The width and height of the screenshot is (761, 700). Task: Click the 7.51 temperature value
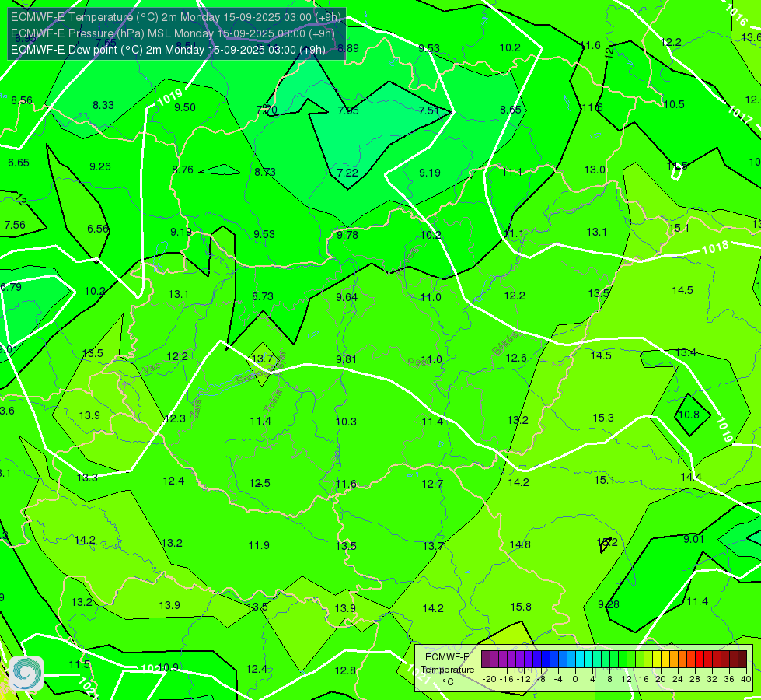tap(429, 110)
